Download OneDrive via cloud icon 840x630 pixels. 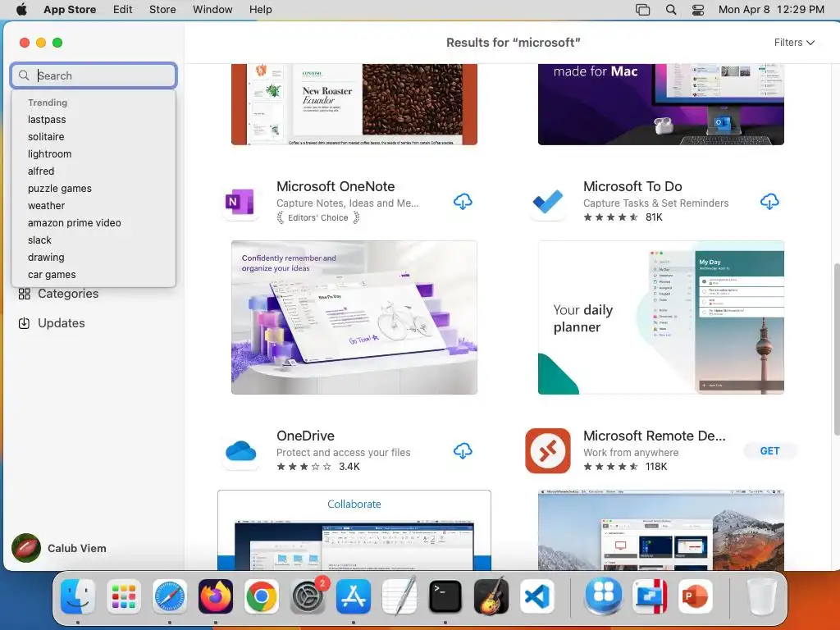click(x=463, y=451)
